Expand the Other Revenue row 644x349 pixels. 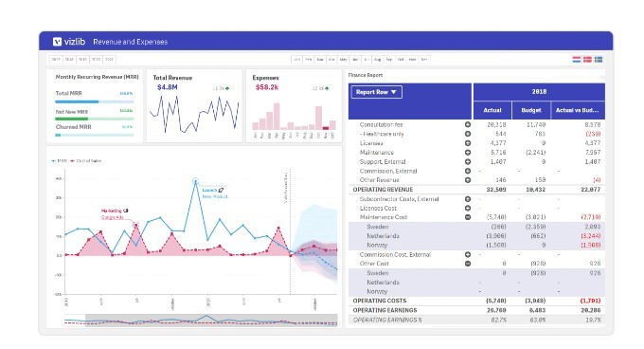(468, 180)
